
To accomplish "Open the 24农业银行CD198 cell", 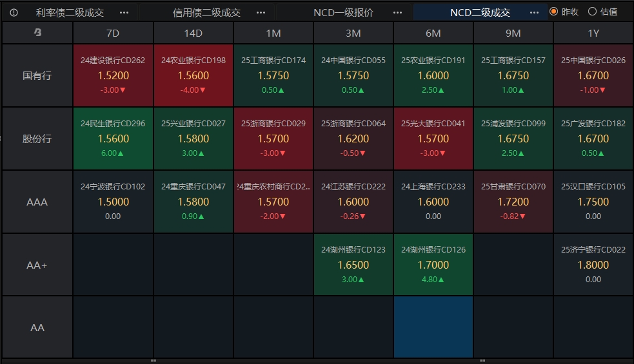I will click(193, 75).
